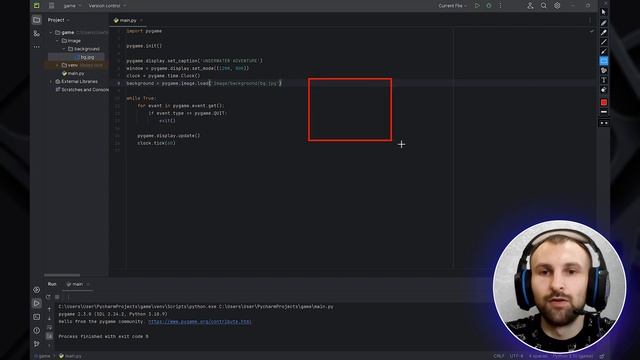640x360 pixels.
Task: Toggle soft-wrap in Run console
Action: click(49, 327)
